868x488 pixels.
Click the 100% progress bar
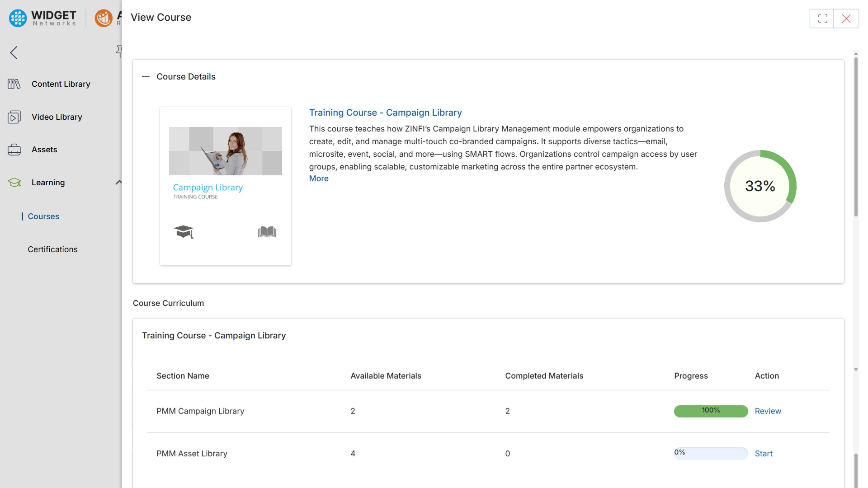[710, 411]
